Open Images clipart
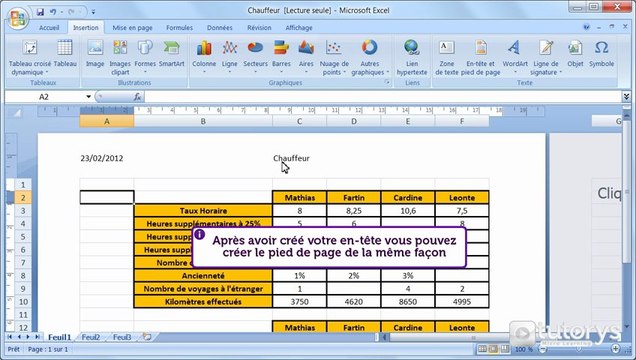The image size is (636, 360). pos(120,58)
